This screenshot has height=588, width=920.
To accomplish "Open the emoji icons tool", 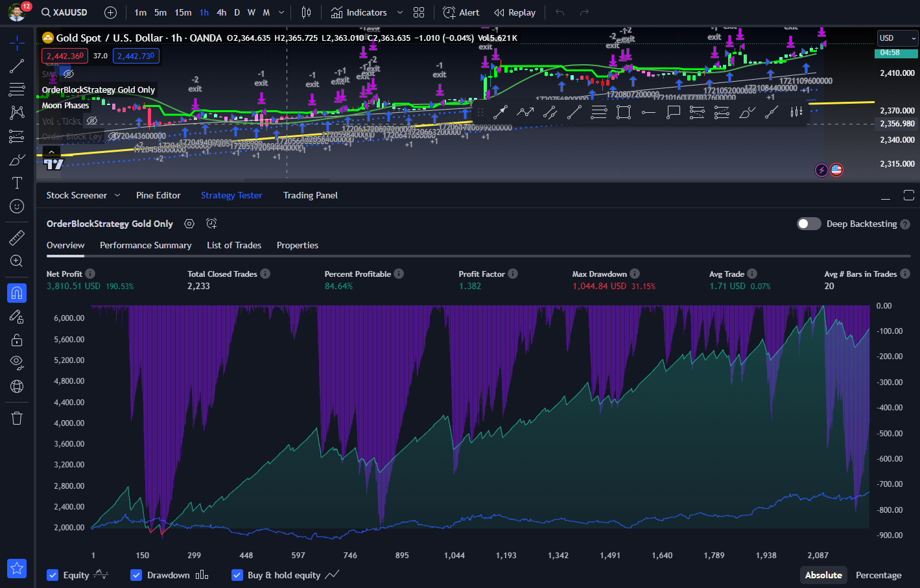I will coord(17,206).
